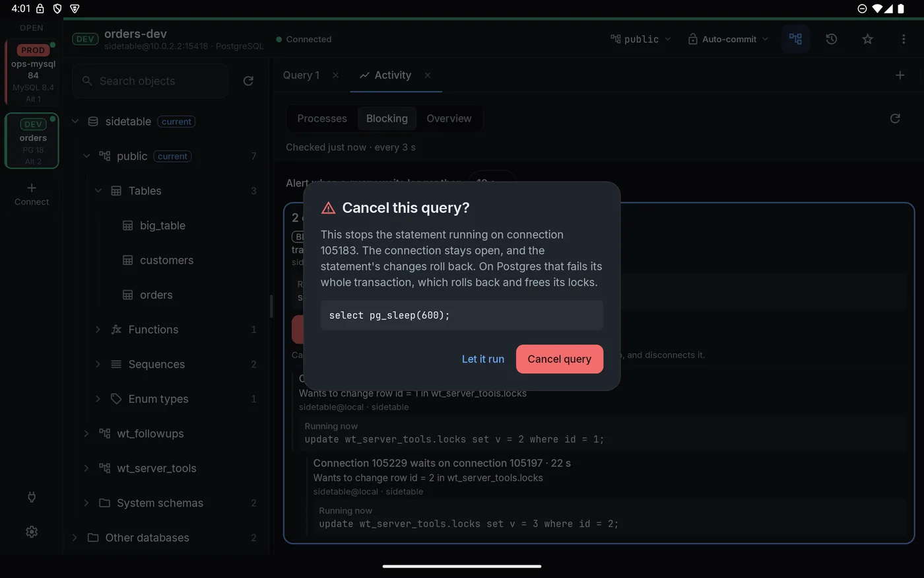The image size is (924, 578).
Task: Switch to Blocking view
Action: point(387,118)
